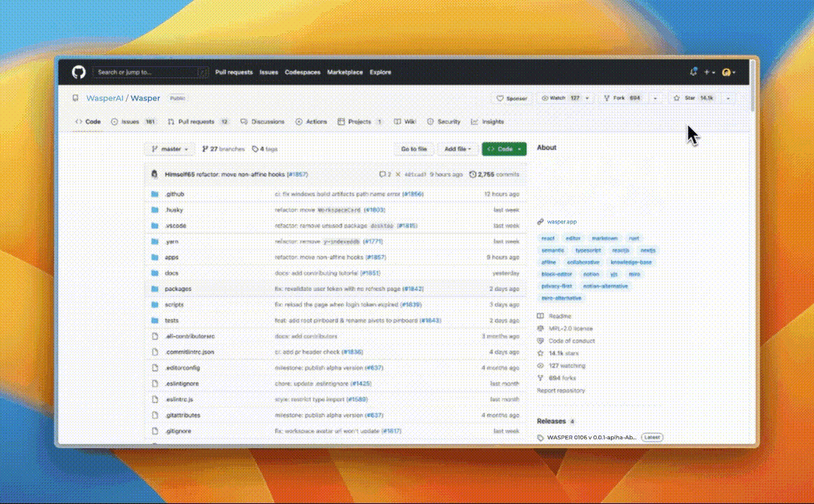The height and width of the screenshot is (504, 814).
Task: Open Pull requests in top navigation
Action: 234,72
